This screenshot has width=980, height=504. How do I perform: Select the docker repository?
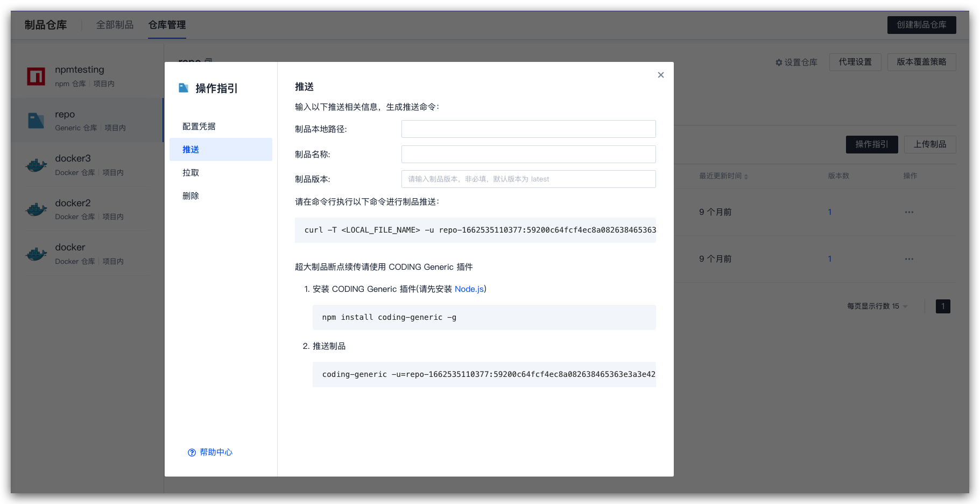[87, 254]
